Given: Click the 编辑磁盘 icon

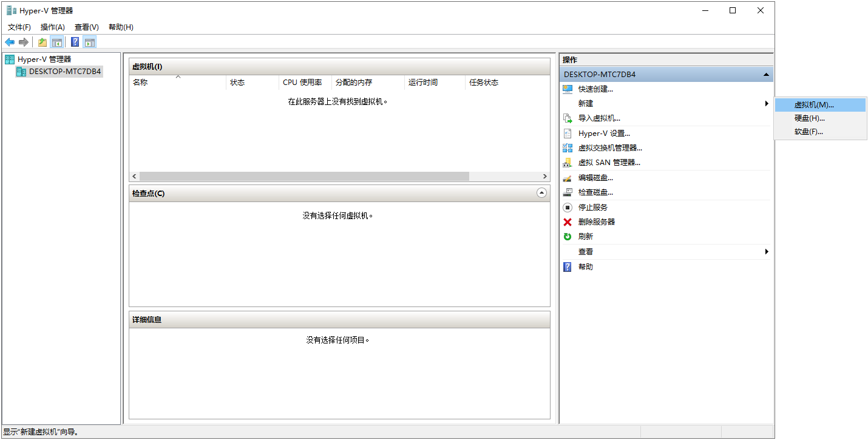Looking at the screenshot, I should click(x=568, y=178).
